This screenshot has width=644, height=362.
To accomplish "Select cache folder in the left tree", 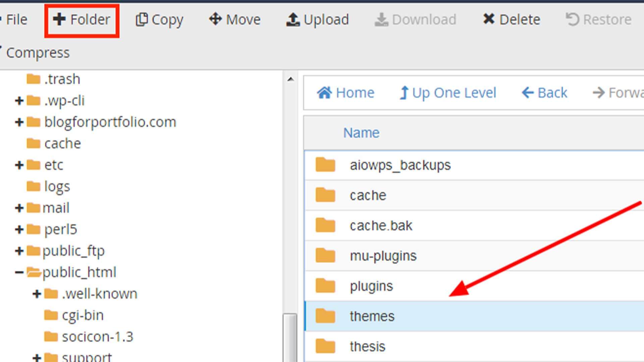I will click(x=63, y=144).
